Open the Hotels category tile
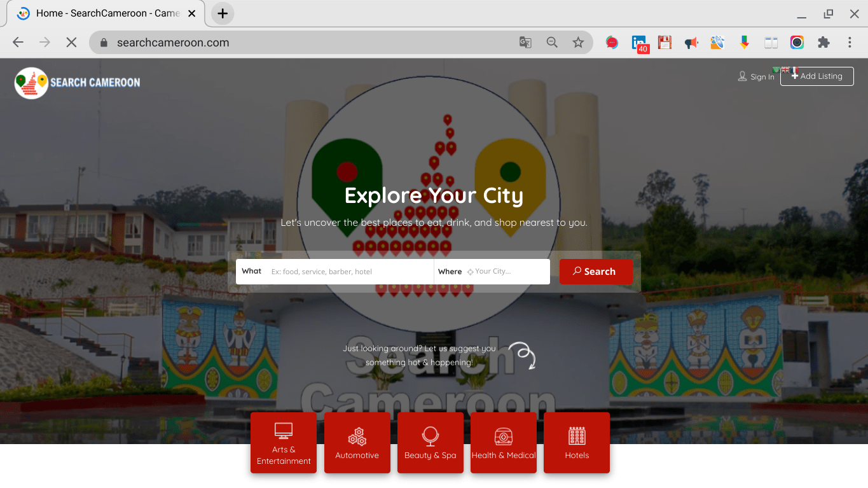The image size is (868, 488). click(577, 443)
